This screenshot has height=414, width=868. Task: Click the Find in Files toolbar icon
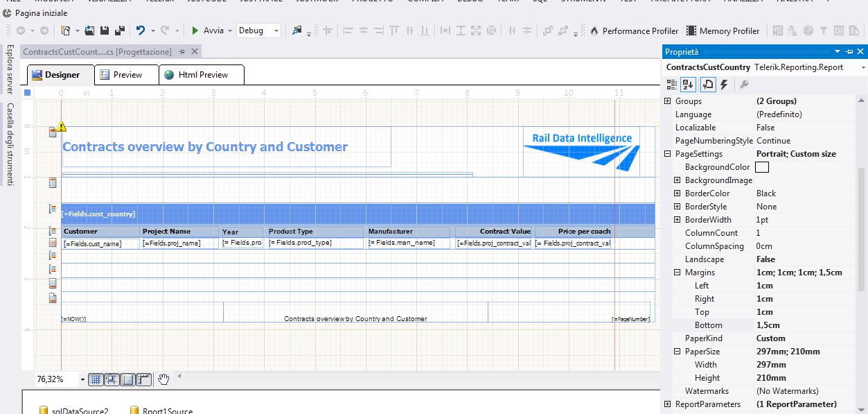click(297, 31)
